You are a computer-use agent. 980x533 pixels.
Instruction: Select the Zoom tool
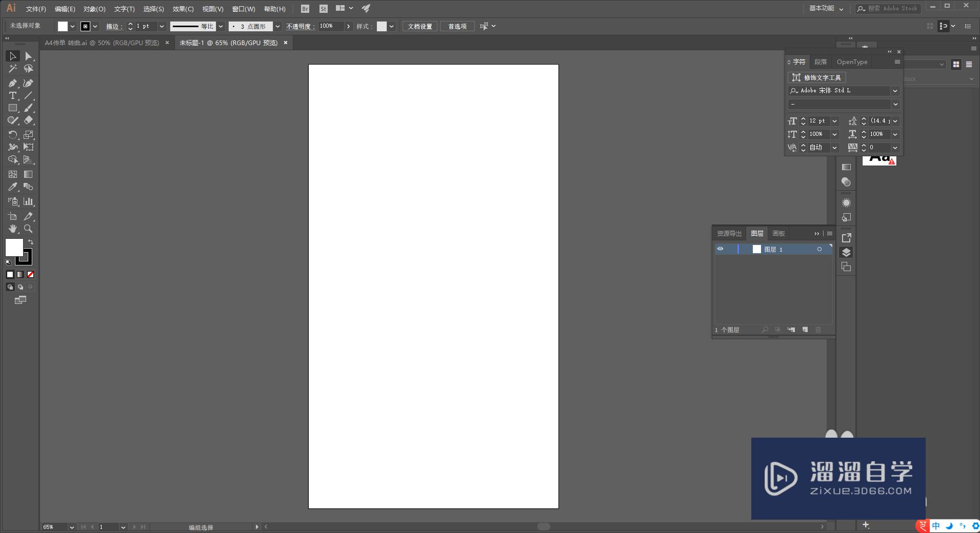click(29, 229)
